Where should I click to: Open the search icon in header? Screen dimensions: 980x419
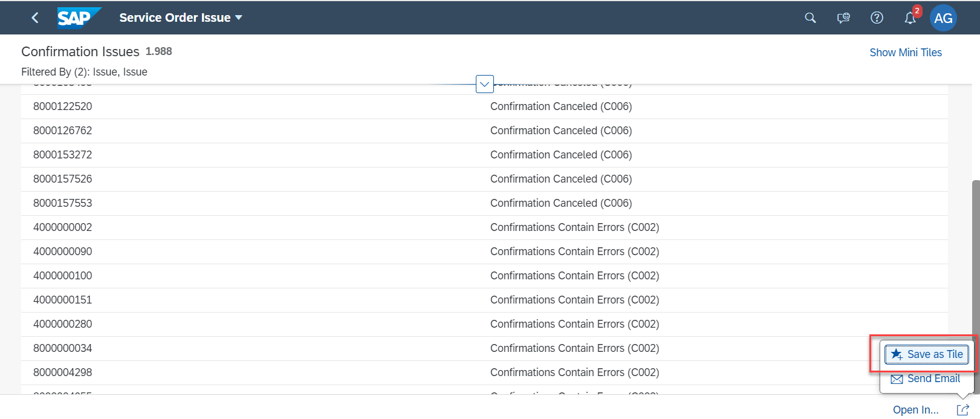(x=810, y=18)
